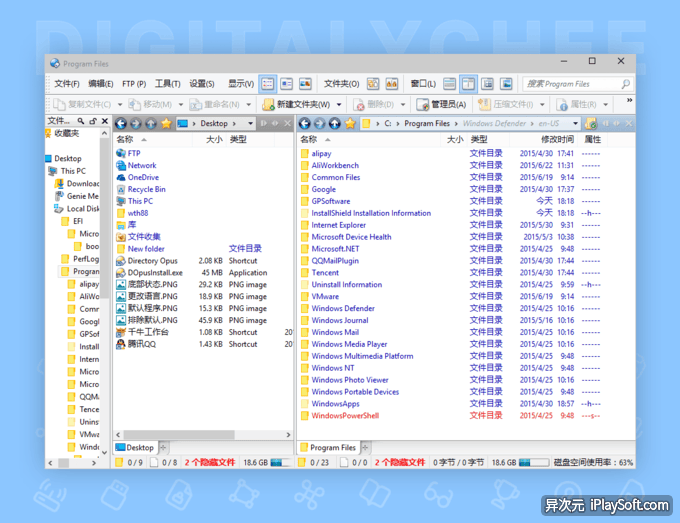Viewport: 680px width, 523px height.
Task: Sort right pane by 修改时间 column
Action: tap(557, 139)
